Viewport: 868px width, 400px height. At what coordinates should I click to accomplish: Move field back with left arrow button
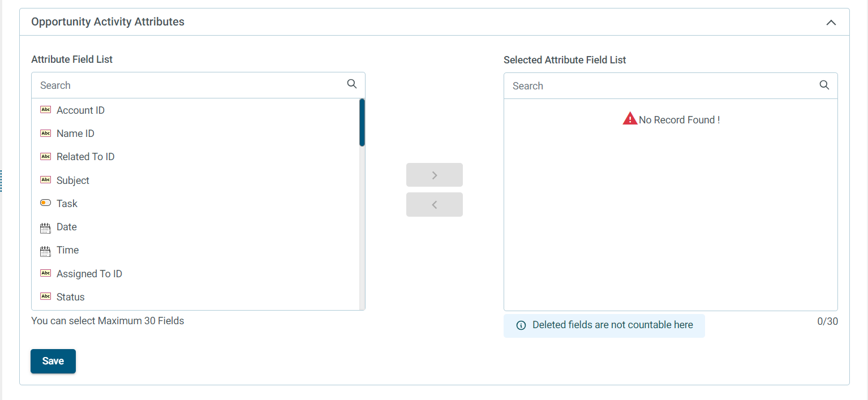435,204
